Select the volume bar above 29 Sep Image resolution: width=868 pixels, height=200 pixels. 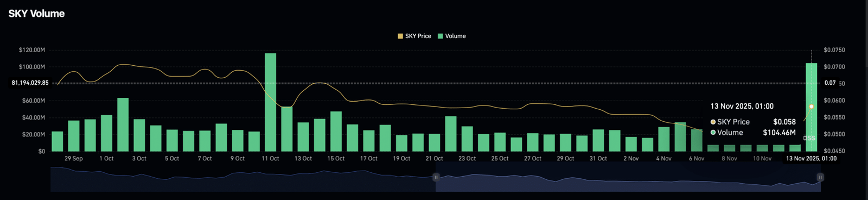click(74, 136)
